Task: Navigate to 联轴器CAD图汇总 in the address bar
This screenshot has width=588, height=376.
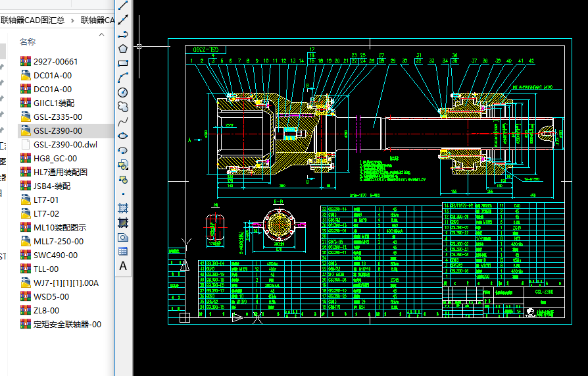Action: point(33,20)
